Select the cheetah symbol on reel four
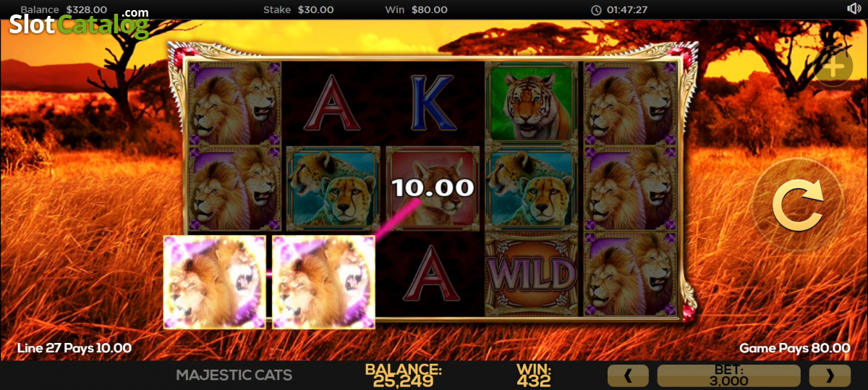The width and height of the screenshot is (868, 390). (x=532, y=187)
